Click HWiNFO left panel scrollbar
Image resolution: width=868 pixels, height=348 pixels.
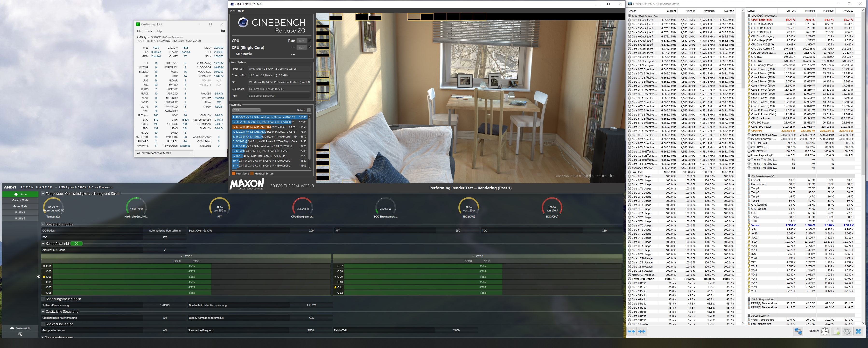(x=743, y=167)
